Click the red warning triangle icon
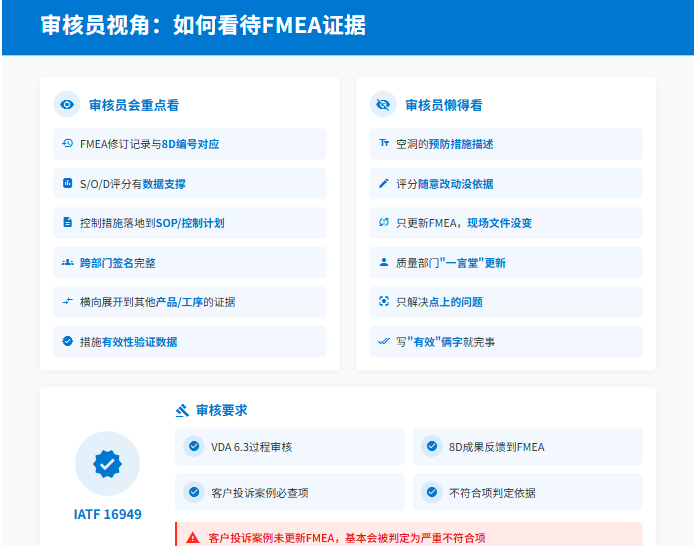This screenshot has height=546, width=695. pos(192,538)
